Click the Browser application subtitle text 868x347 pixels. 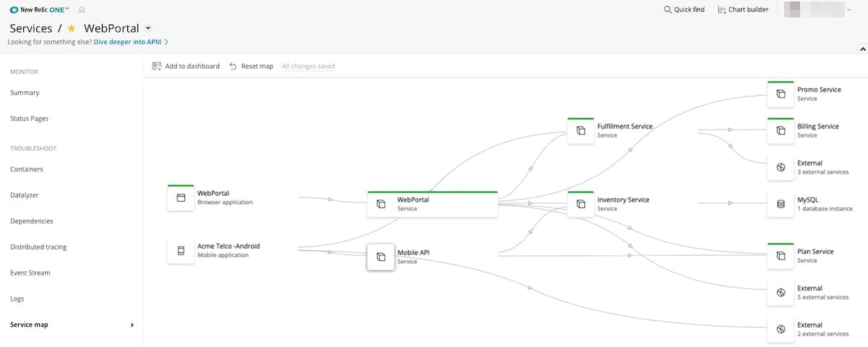click(x=225, y=202)
